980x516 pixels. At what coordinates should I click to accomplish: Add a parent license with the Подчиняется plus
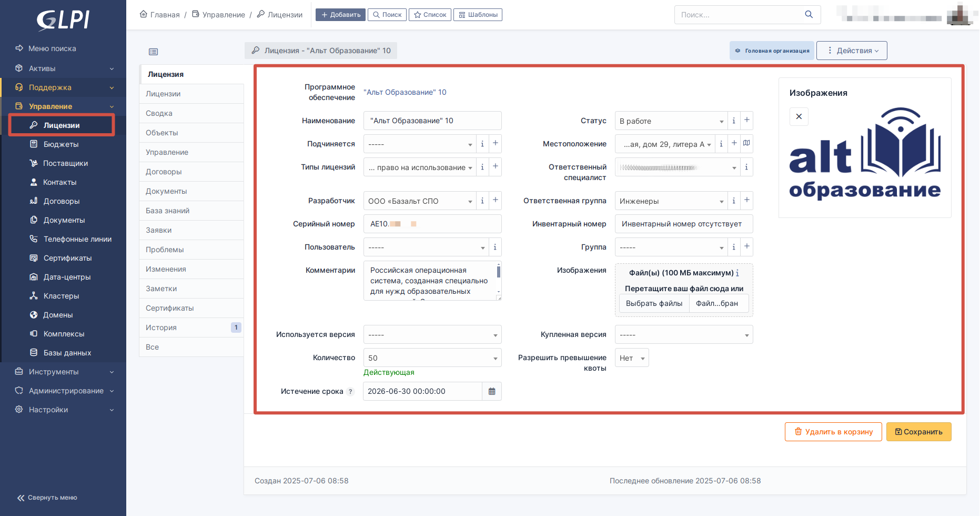[495, 144]
